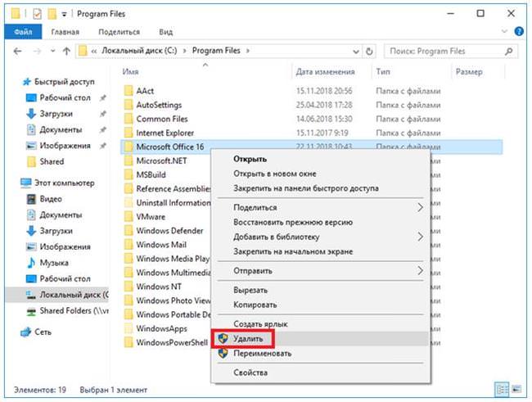Sort by the Дата изменения column header

(325, 72)
